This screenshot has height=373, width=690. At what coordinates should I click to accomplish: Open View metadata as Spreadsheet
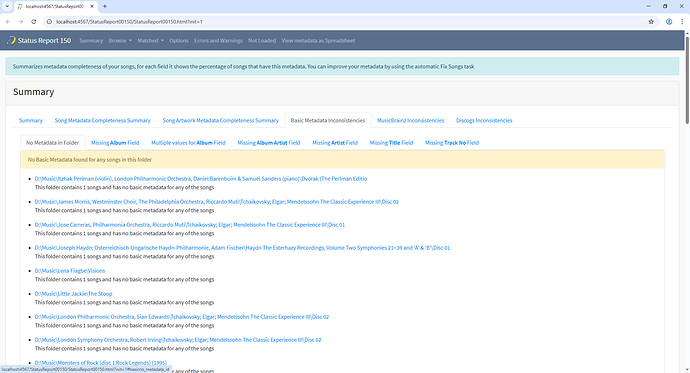[x=318, y=40]
